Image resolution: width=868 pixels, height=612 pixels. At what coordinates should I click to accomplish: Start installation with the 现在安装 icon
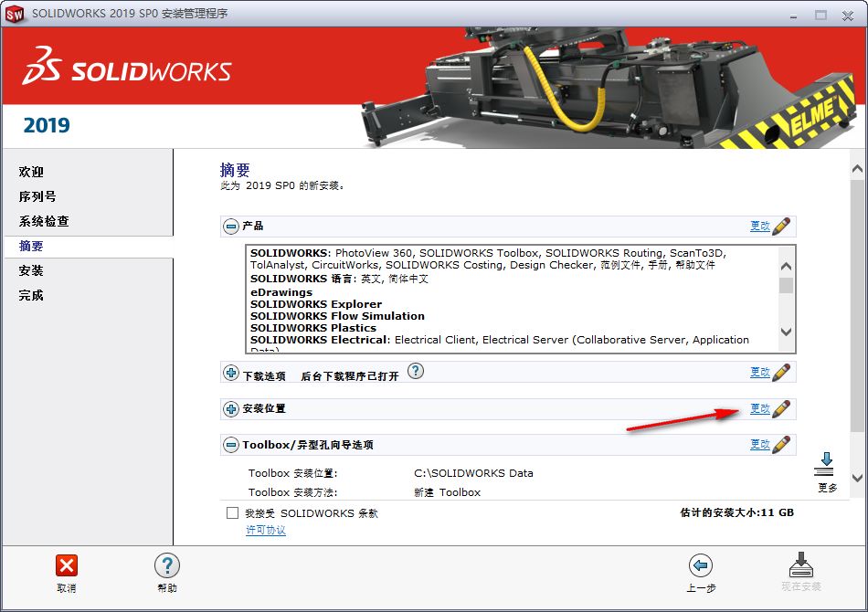coord(799,566)
